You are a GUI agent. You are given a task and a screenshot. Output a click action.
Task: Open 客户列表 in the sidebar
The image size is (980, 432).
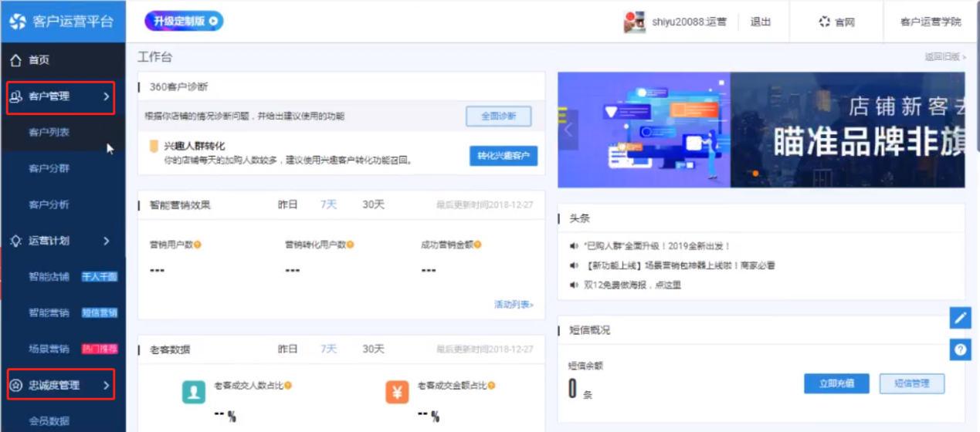click(x=49, y=133)
